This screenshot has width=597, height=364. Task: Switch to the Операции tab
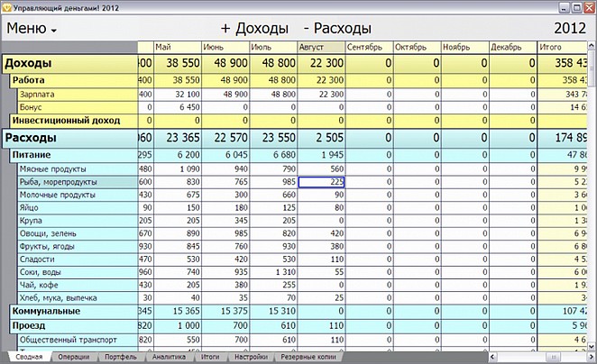pos(73,357)
